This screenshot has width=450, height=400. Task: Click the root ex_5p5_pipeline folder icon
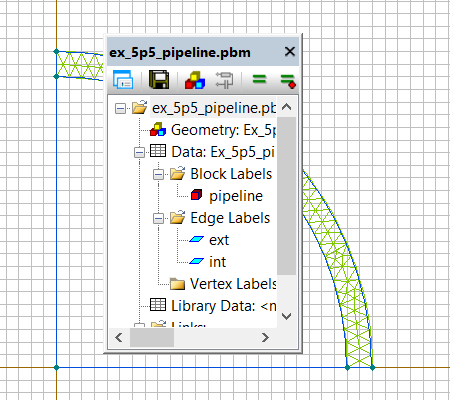pos(139,107)
